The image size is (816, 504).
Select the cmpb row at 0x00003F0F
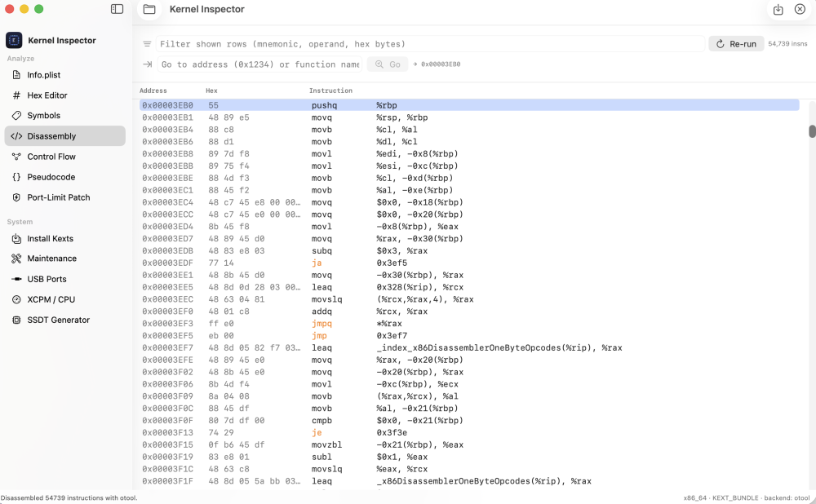tap(469, 421)
